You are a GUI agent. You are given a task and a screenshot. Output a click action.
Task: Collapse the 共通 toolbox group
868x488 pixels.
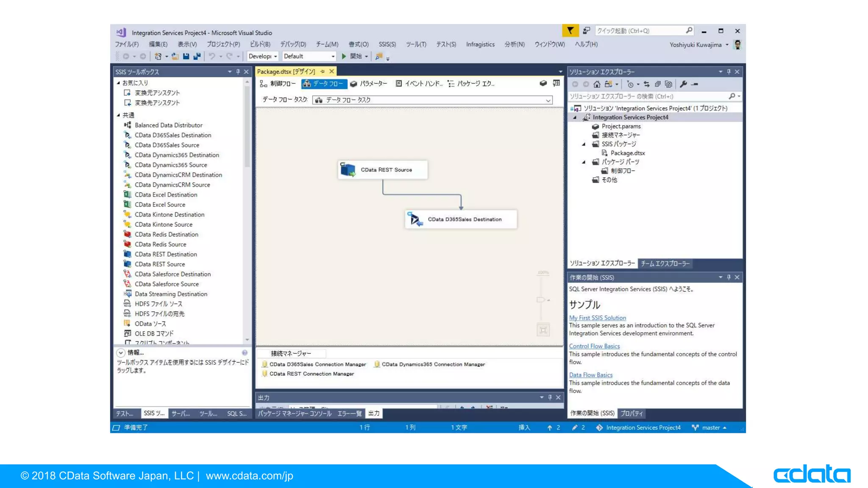(119, 115)
